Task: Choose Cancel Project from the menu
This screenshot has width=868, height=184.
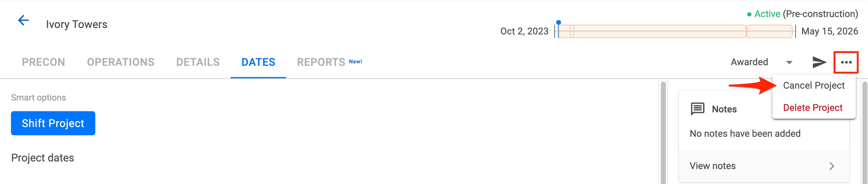Action: coord(813,85)
